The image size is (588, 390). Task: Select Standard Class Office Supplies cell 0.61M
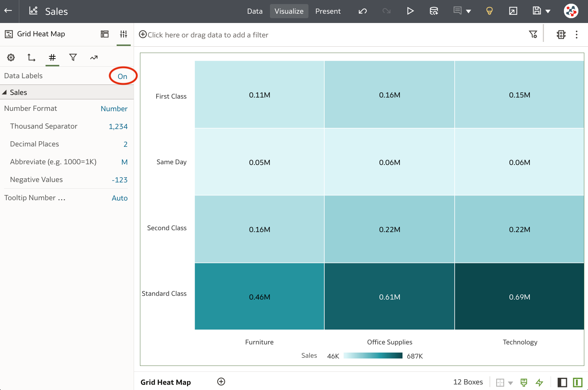[390, 297]
